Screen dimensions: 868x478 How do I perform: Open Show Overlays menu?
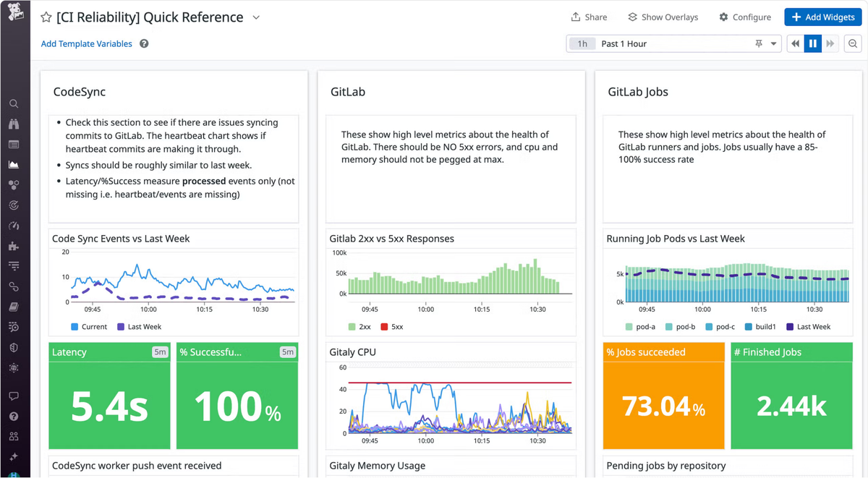(x=663, y=17)
